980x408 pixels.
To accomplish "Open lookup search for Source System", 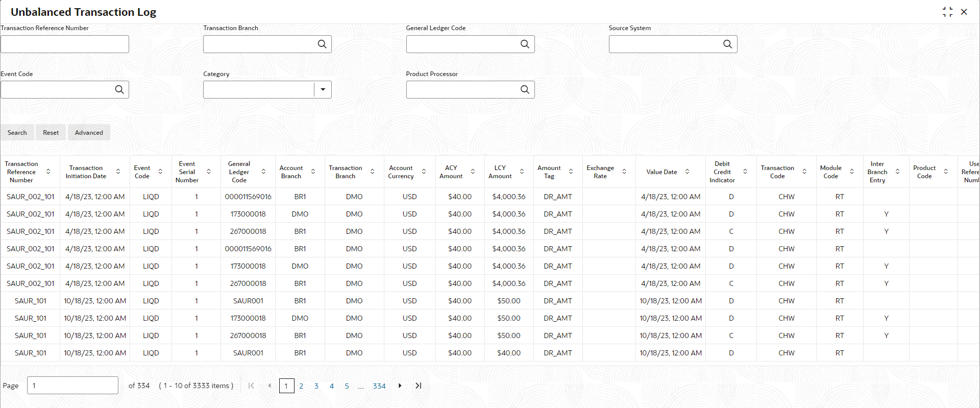I will (727, 44).
